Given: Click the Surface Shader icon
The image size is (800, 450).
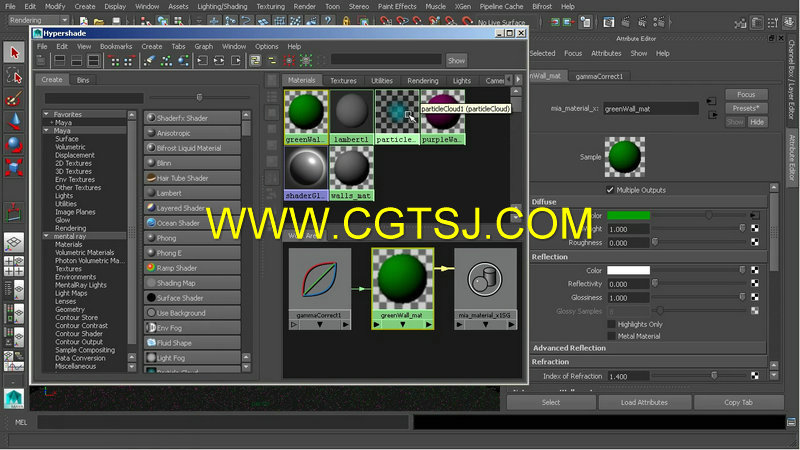Looking at the screenshot, I should pyautogui.click(x=152, y=298).
